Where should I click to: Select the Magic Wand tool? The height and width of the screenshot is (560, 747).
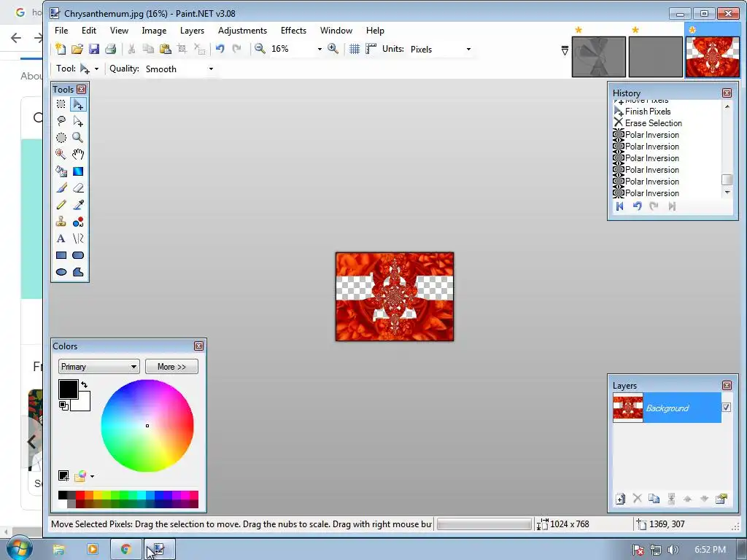click(61, 155)
